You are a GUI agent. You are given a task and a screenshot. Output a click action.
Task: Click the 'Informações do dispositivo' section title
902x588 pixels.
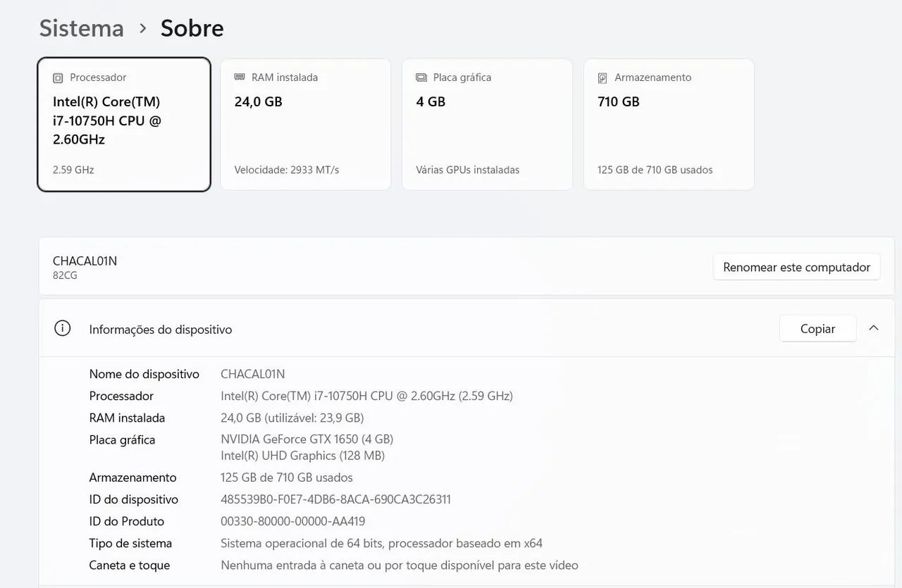tap(161, 330)
